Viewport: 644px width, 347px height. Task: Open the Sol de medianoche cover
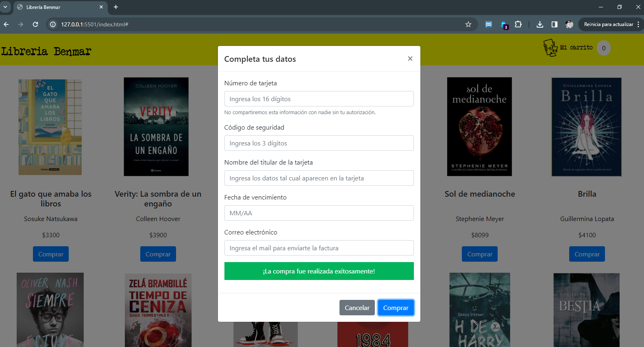coord(479,127)
